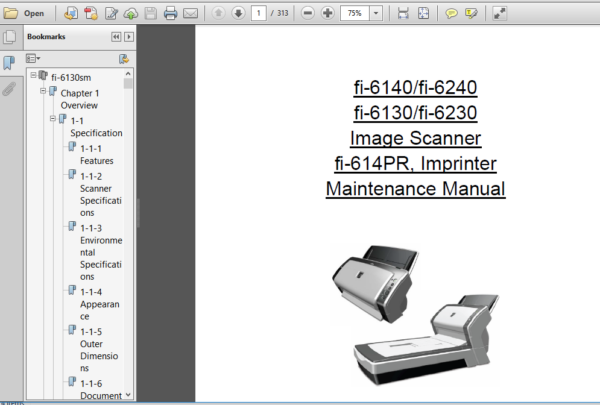Image resolution: width=600 pixels, height=405 pixels.
Task: Click the Open text button
Action: tap(34, 13)
